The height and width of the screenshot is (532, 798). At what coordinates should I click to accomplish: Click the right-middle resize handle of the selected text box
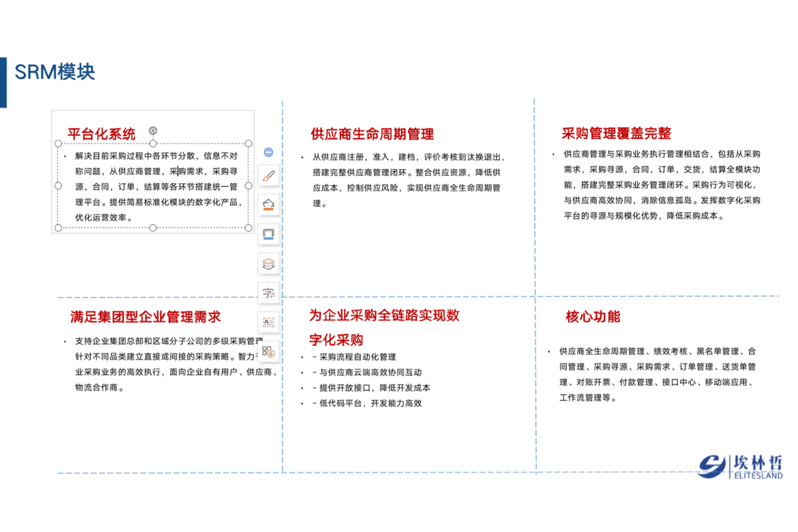[x=249, y=186]
